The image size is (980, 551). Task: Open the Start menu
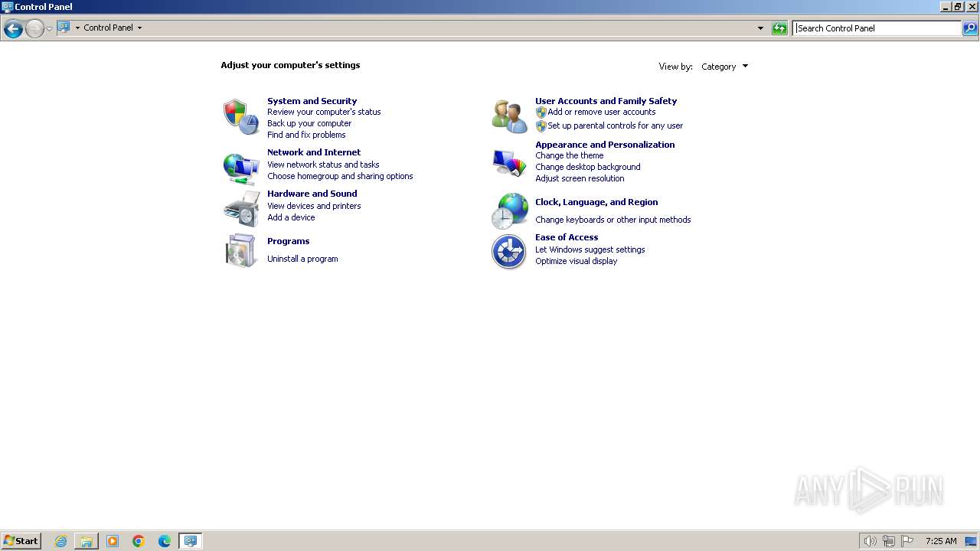click(21, 541)
